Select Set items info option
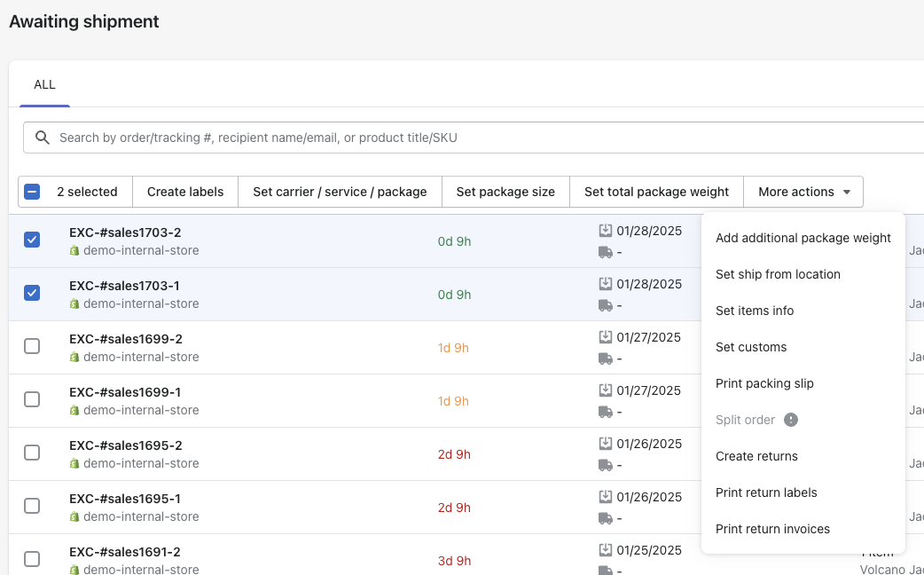The image size is (924, 575). click(x=803, y=311)
